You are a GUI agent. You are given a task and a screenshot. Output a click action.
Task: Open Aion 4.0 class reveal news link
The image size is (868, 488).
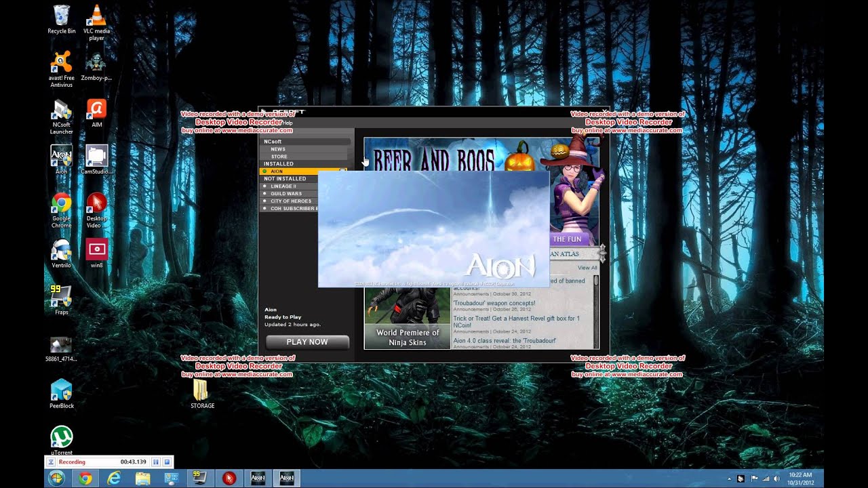pos(505,340)
